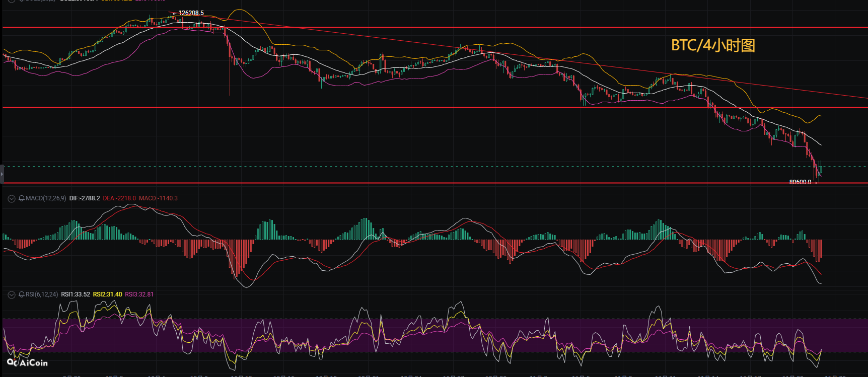Screen dimensions: 868x377
Task: Click the 126208.5 high price marker
Action: (x=191, y=13)
